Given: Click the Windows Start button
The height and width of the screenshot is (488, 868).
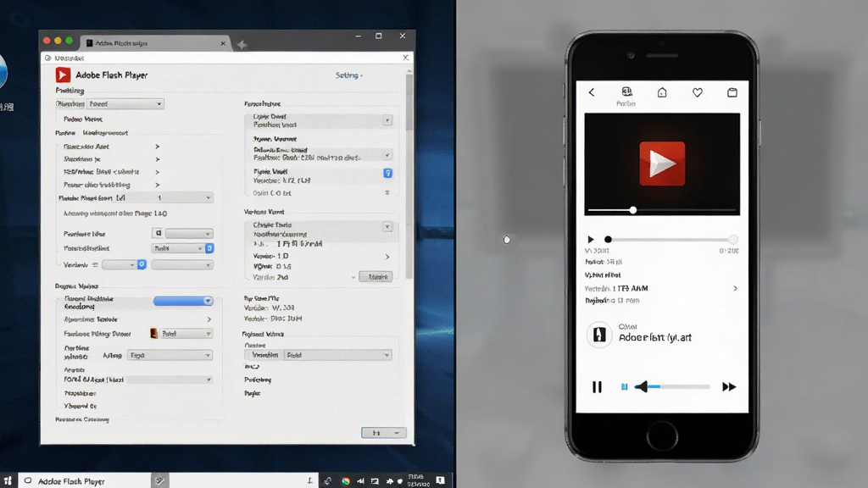Looking at the screenshot, I should click(x=8, y=481).
